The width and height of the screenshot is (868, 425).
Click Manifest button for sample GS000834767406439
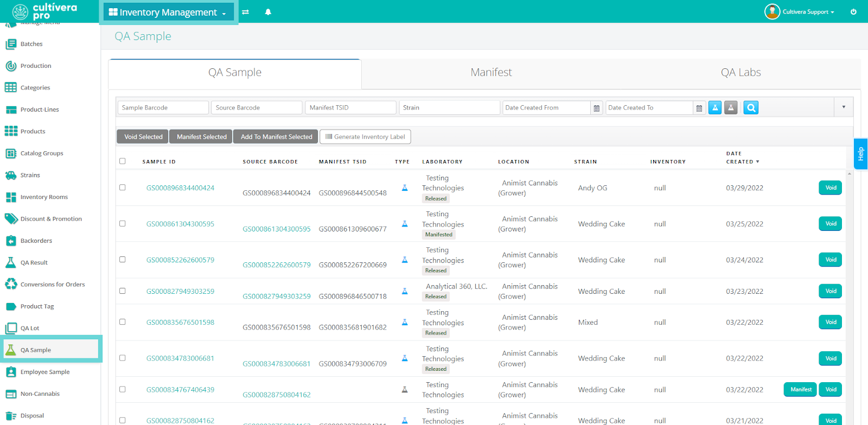(x=800, y=389)
